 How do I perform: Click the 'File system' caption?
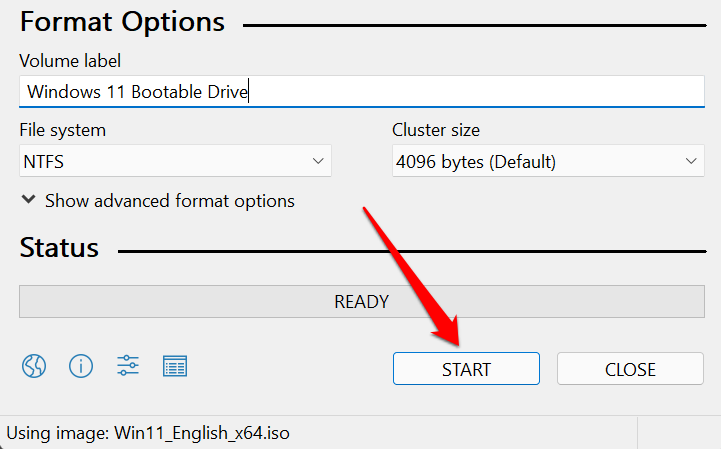[x=62, y=130]
